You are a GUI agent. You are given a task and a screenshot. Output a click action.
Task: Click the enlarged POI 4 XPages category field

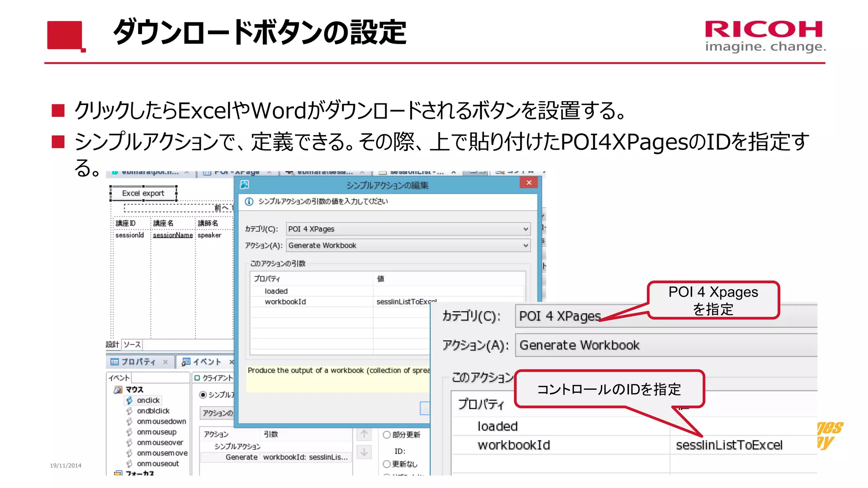665,316
